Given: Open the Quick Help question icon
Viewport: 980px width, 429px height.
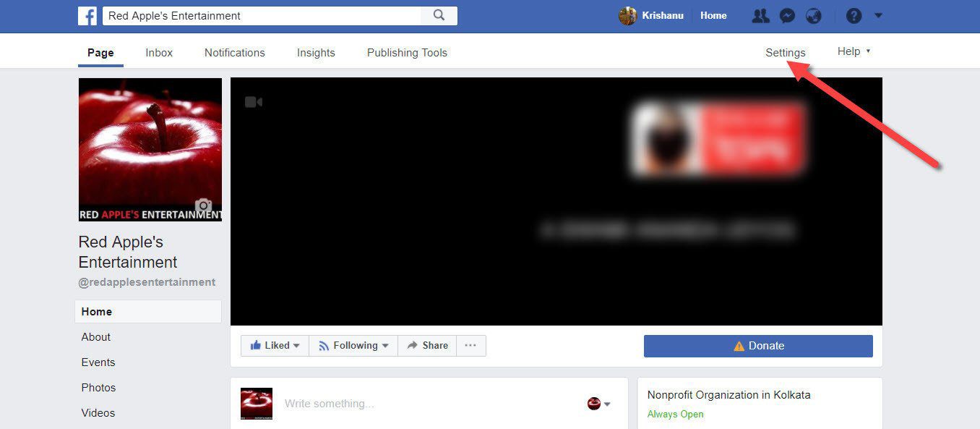Looking at the screenshot, I should pos(854,15).
